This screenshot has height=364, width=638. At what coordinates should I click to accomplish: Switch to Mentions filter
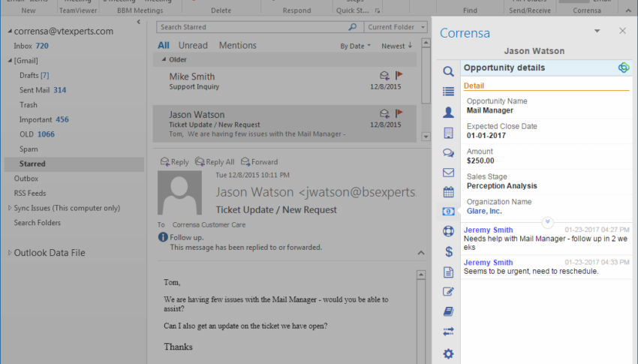point(238,46)
